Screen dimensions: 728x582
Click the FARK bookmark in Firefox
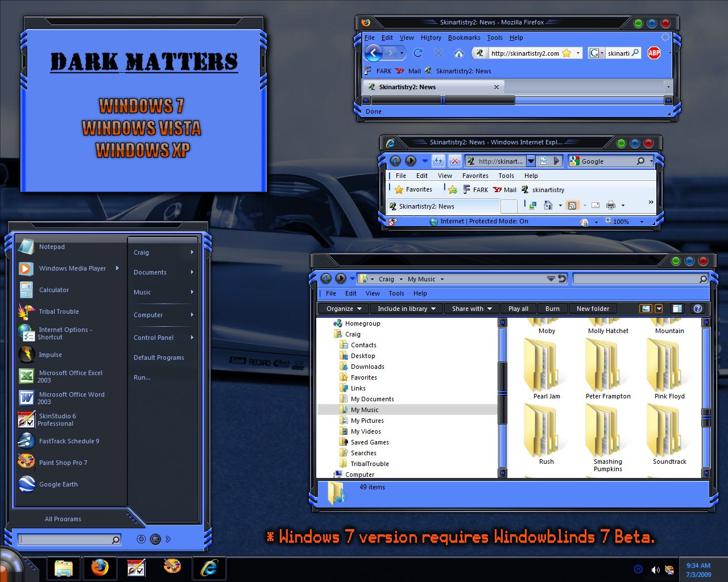(x=379, y=71)
